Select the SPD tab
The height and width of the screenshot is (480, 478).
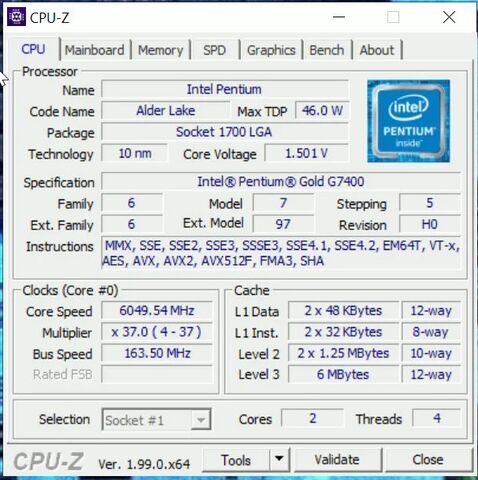214,50
